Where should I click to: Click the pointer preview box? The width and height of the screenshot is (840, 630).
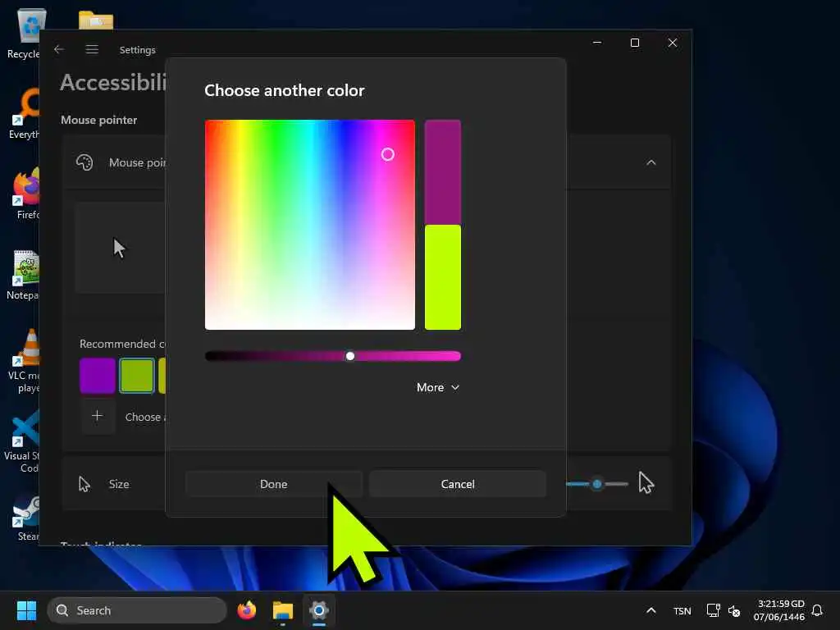tap(120, 248)
